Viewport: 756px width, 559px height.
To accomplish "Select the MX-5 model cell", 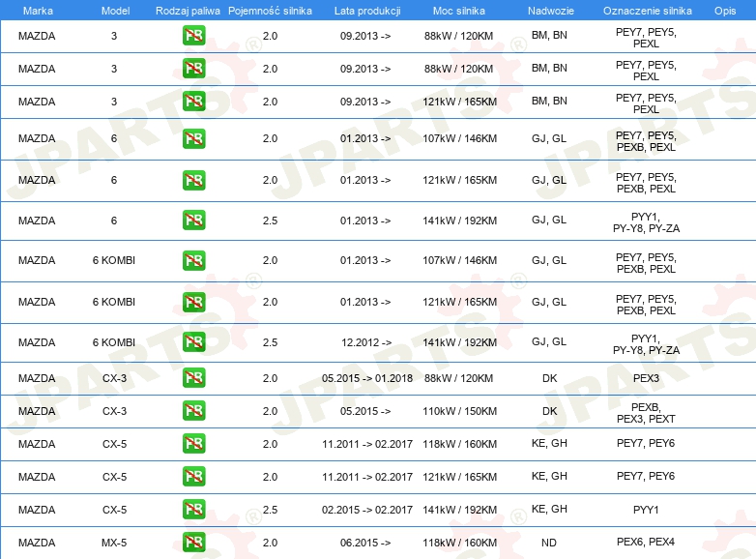I will [x=114, y=543].
